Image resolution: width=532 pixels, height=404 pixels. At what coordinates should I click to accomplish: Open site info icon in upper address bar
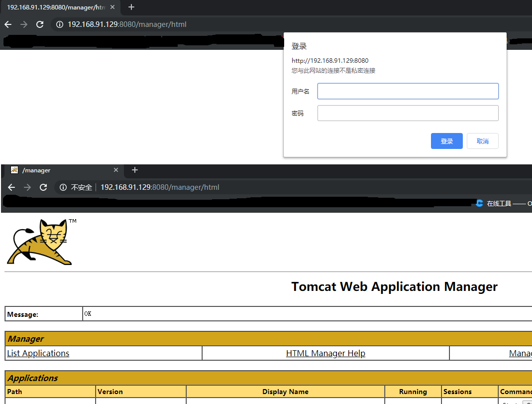[x=59, y=24]
